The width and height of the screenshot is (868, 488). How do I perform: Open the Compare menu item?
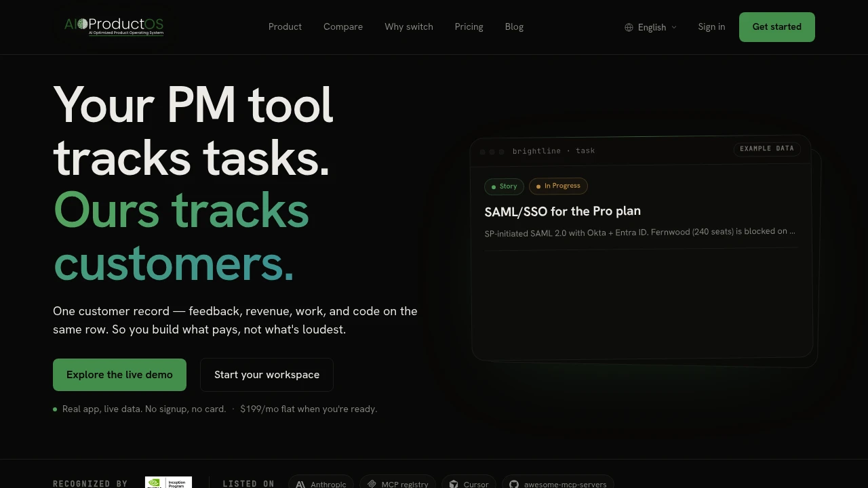point(343,27)
